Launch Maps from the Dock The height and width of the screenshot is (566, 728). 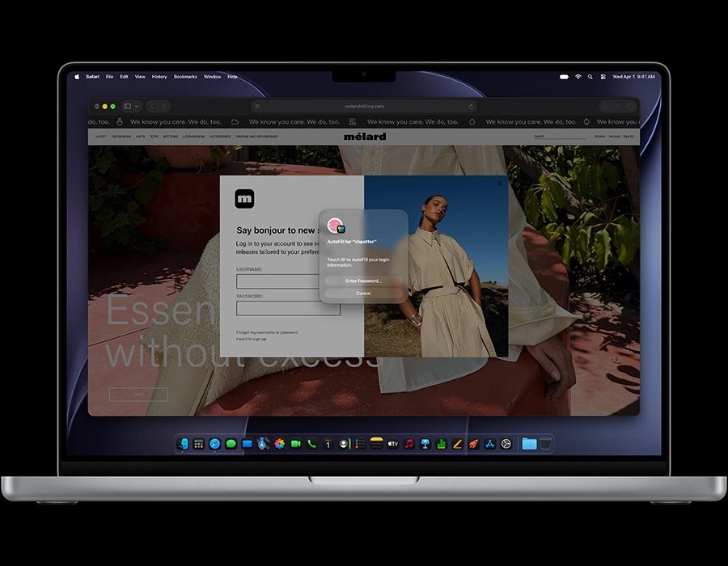263,444
